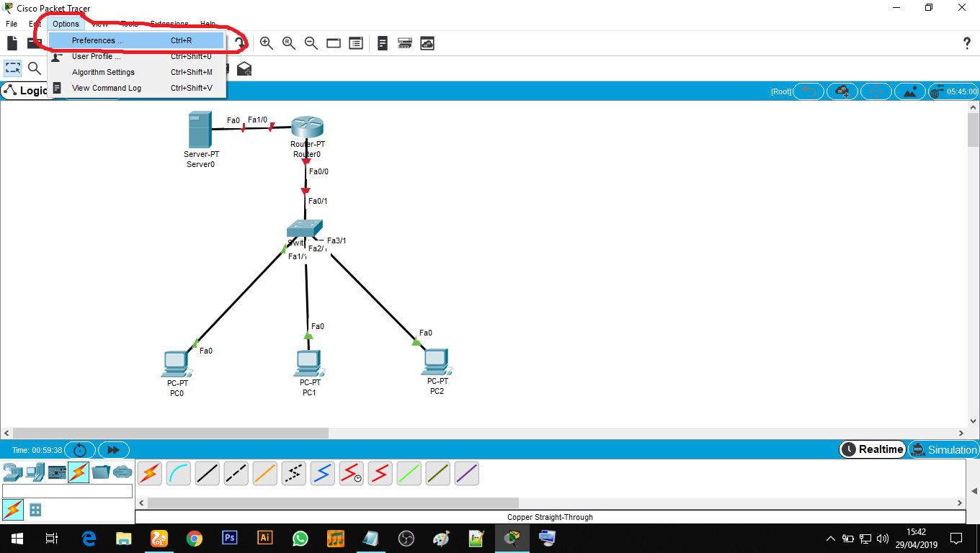Open the environment time 05:45:00 button
The height and width of the screenshot is (553, 980).
953,91
